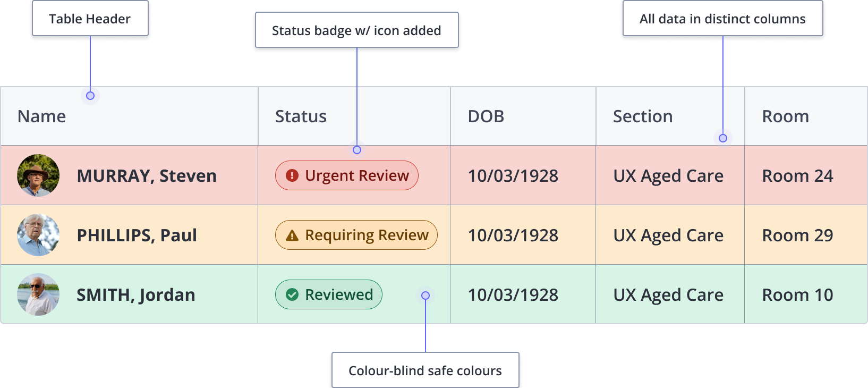
Task: Select the Requiring Review status badge
Action: (x=356, y=234)
